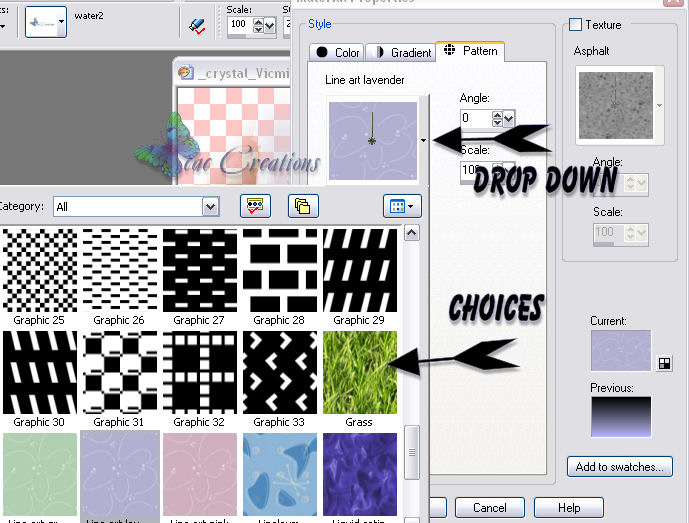The height and width of the screenshot is (523, 689).
Task: Click the Resource Manager icon with red checkmark
Action: click(x=255, y=206)
